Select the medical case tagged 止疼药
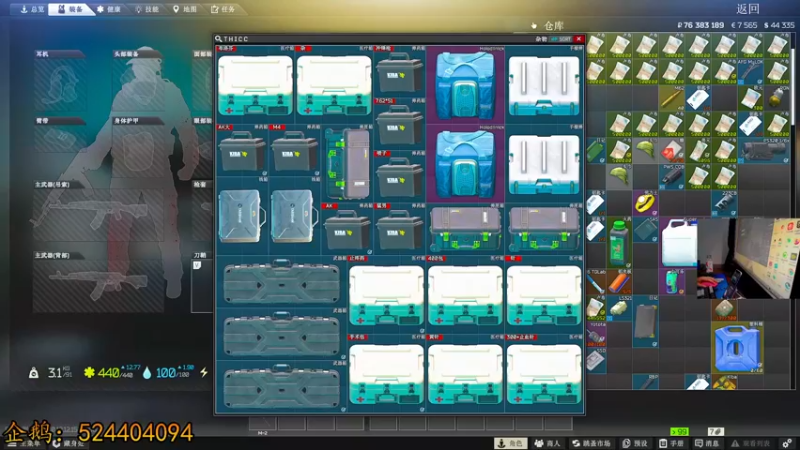This screenshot has width=800, height=450. tap(386, 295)
